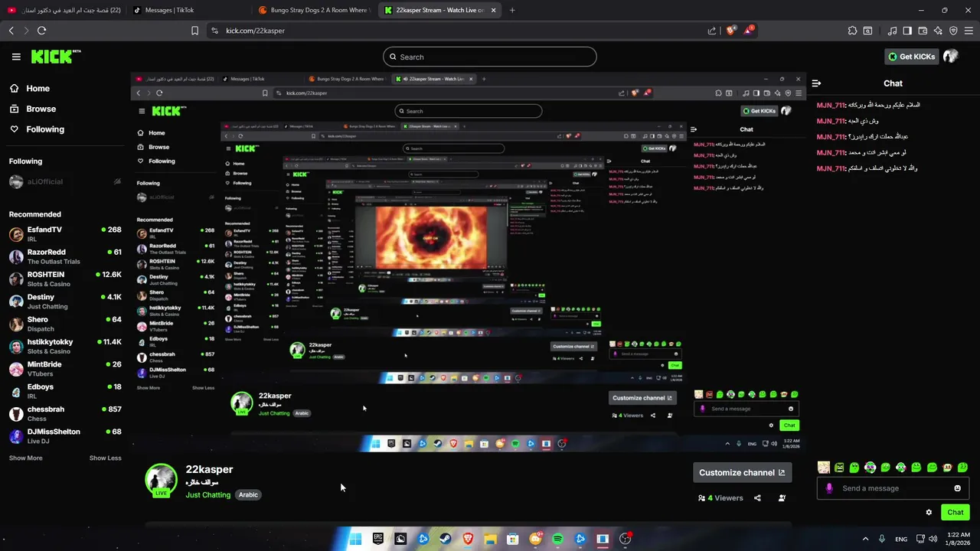
Task: Click the Just Chatting category link
Action: (207, 495)
